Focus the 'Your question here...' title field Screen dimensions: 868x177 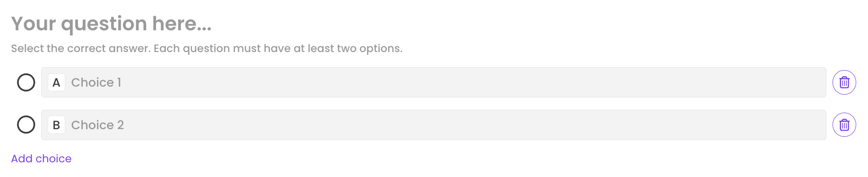click(111, 24)
